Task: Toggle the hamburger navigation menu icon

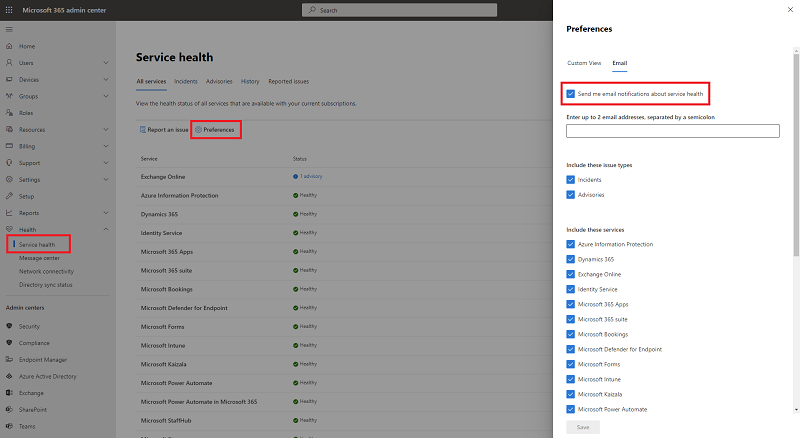Action: pos(9,29)
